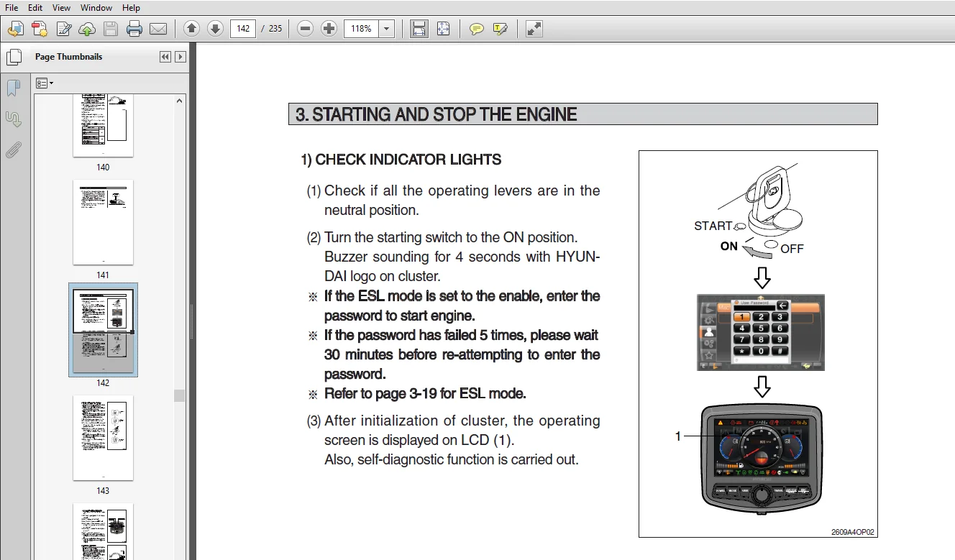Select the page 143 thumbnail

click(x=103, y=438)
